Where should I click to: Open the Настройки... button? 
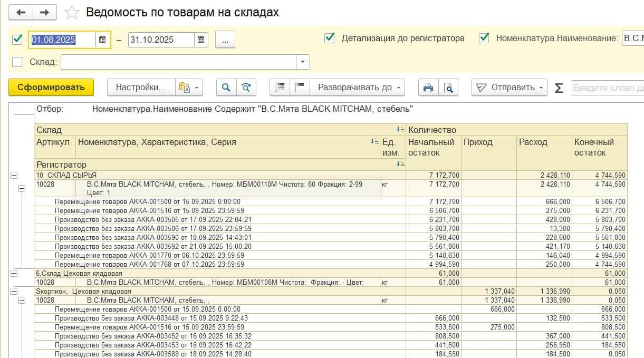141,88
